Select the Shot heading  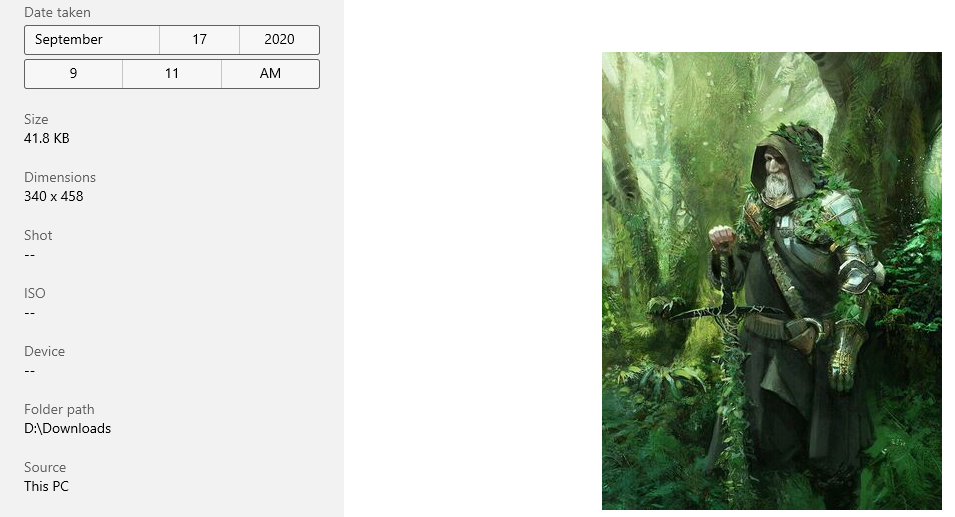(38, 235)
